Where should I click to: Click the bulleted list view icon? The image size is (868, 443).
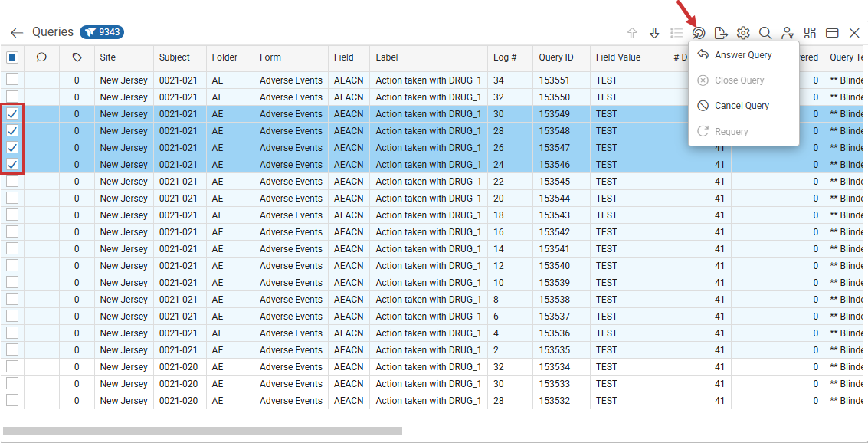[x=676, y=33]
